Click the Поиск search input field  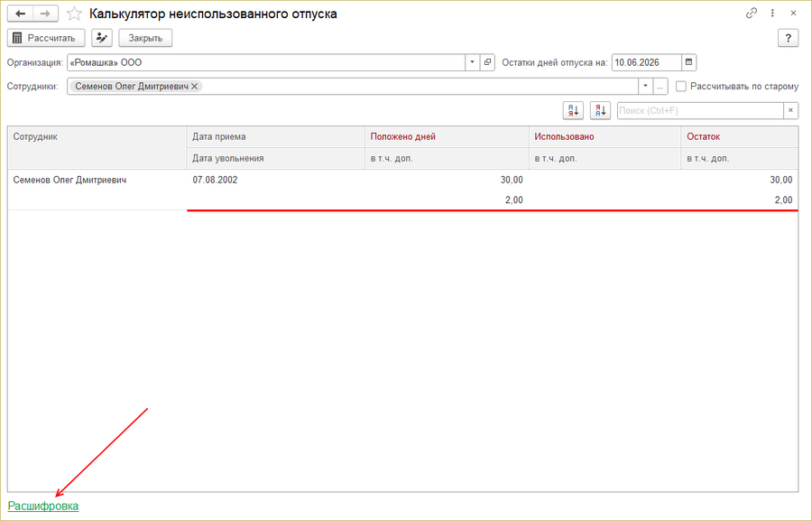click(x=700, y=110)
